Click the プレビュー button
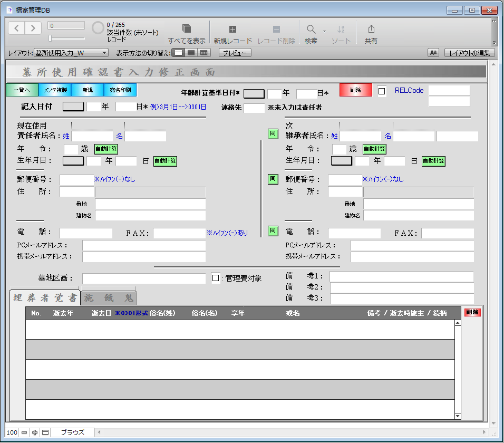This screenshot has height=443, width=504. (x=235, y=53)
